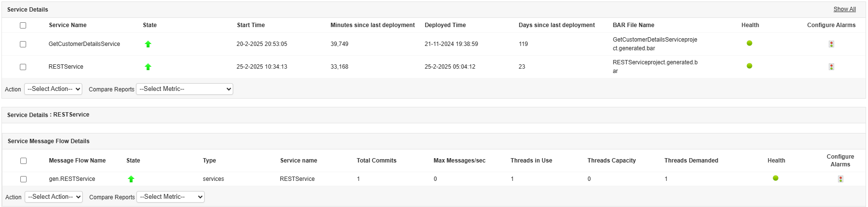Click the Service Name column header
This screenshot has height=207, width=868.
point(68,25)
